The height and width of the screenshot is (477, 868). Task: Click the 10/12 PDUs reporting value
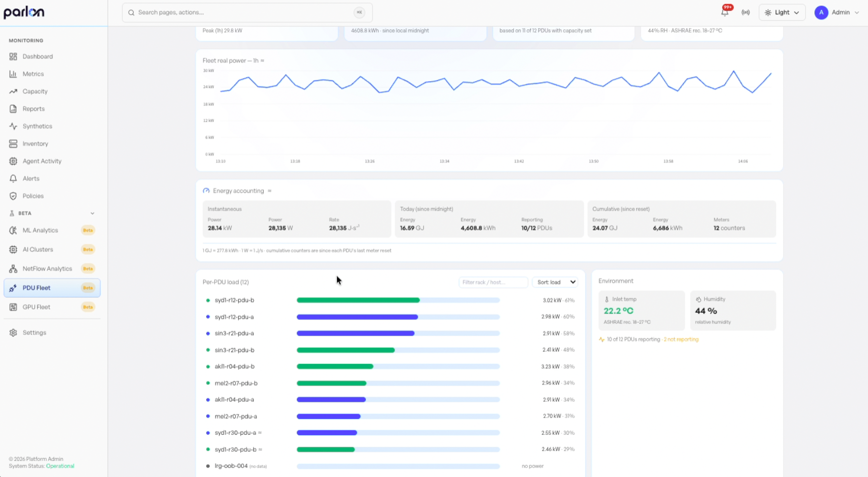[537, 228]
